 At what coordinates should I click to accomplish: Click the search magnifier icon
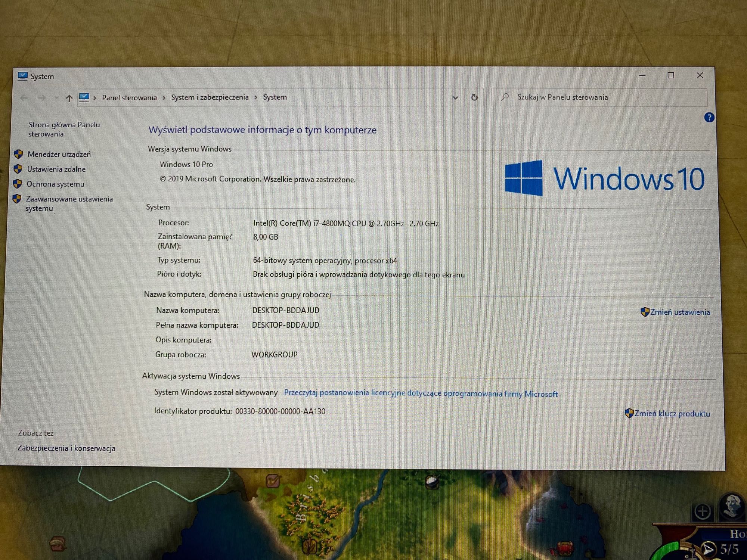[505, 97]
